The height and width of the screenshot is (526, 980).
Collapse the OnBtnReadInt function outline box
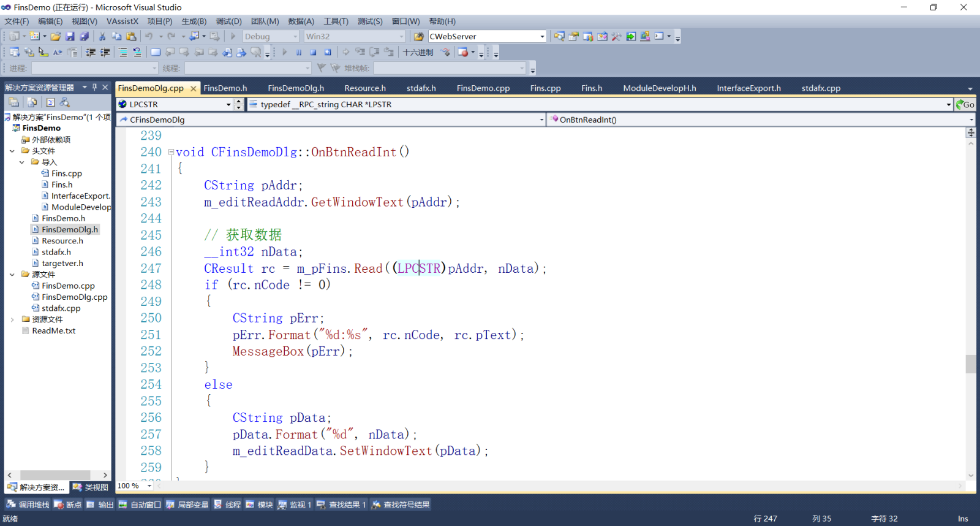[x=171, y=152]
